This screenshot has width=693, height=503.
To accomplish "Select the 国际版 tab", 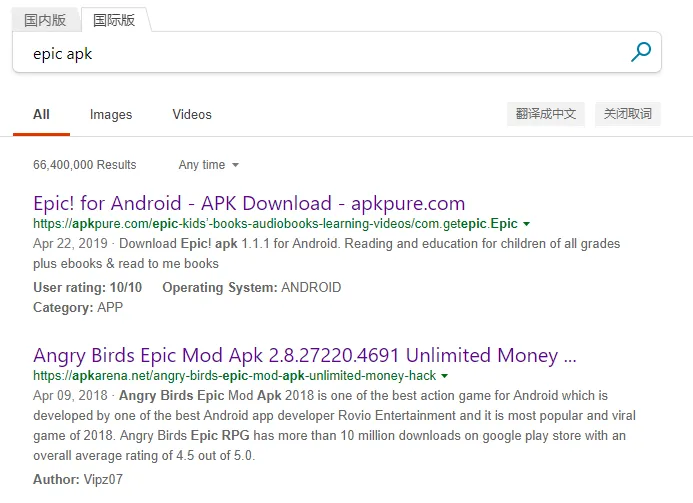I will 114,20.
